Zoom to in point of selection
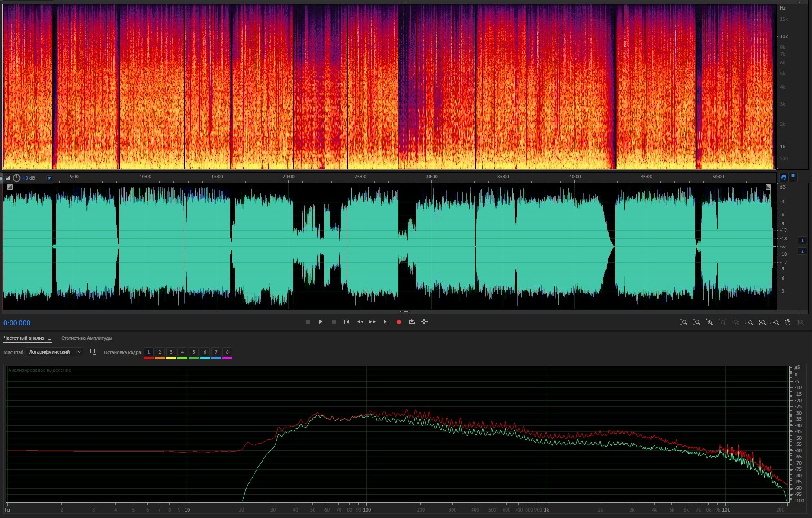This screenshot has width=812, height=518. (749, 322)
